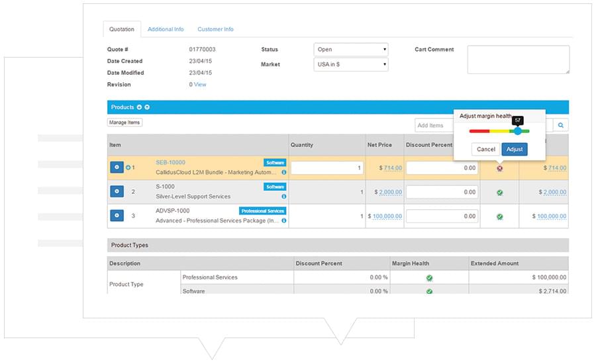596x364 pixels.
Task: Open the Market dropdown showing USA in $
Action: 351,64
